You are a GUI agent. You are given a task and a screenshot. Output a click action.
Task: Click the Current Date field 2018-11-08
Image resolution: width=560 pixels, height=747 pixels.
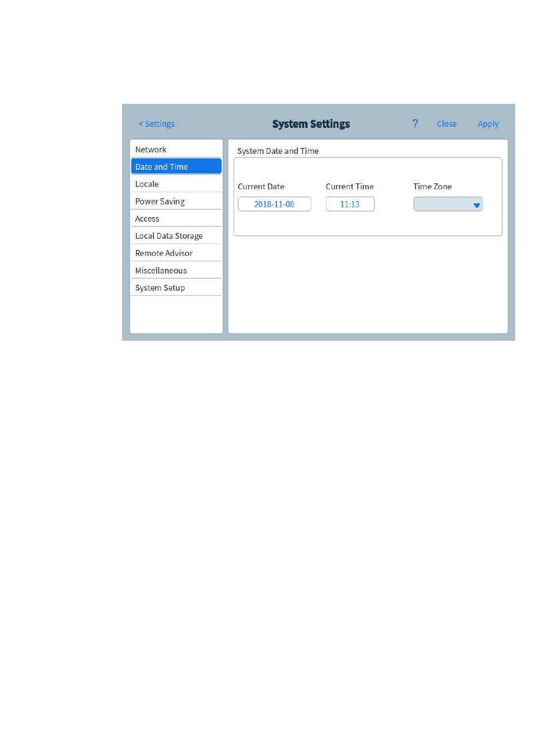[274, 204]
